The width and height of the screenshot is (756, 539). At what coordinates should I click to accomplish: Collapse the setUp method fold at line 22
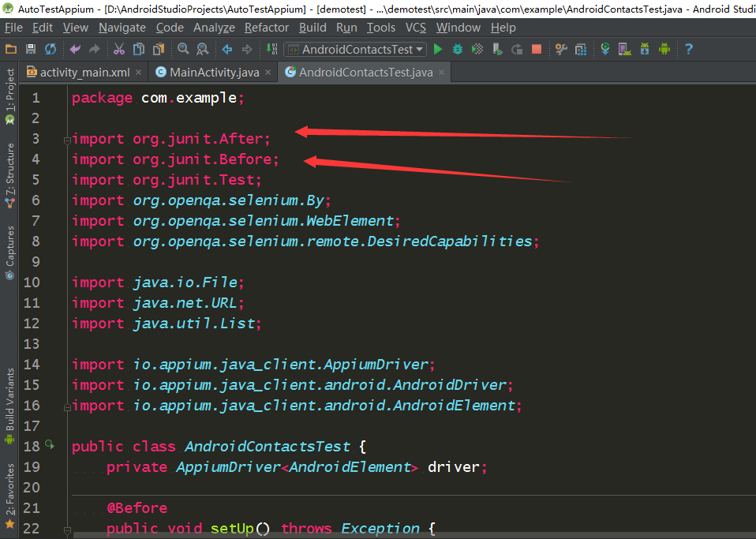click(67, 530)
